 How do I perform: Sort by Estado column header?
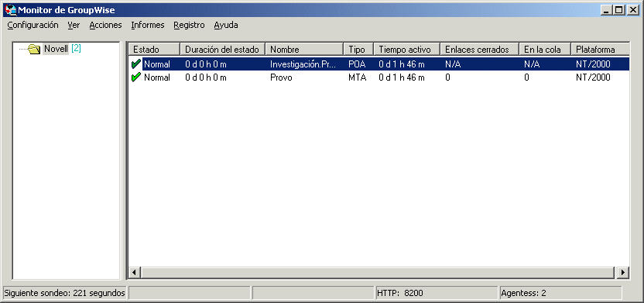[x=155, y=50]
